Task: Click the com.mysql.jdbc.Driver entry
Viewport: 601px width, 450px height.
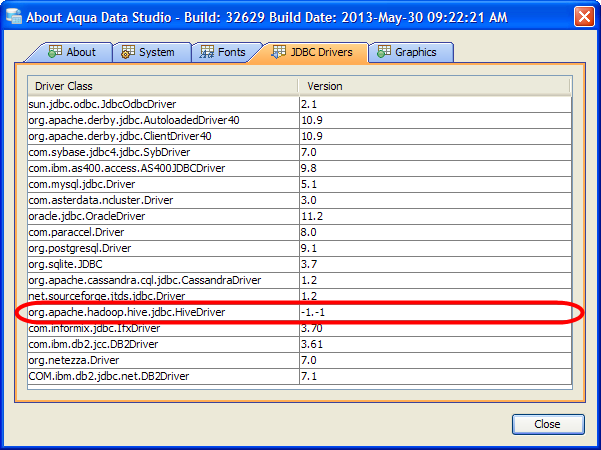Action: (163, 184)
